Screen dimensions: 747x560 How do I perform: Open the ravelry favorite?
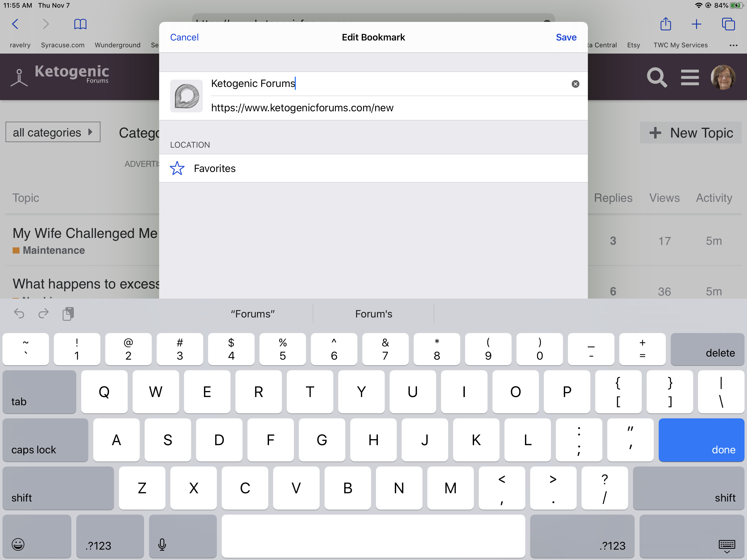pos(20,45)
